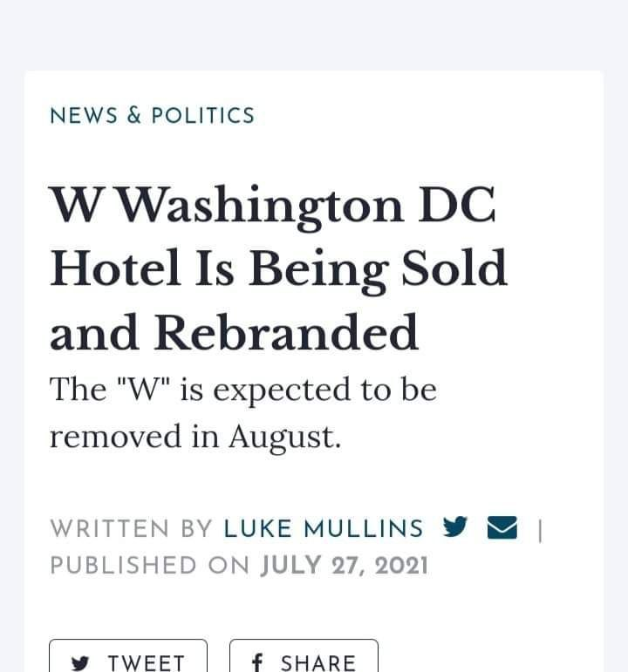Click the vertical divider after envelope icon
Screen dimensions: 628x672
click(x=540, y=529)
